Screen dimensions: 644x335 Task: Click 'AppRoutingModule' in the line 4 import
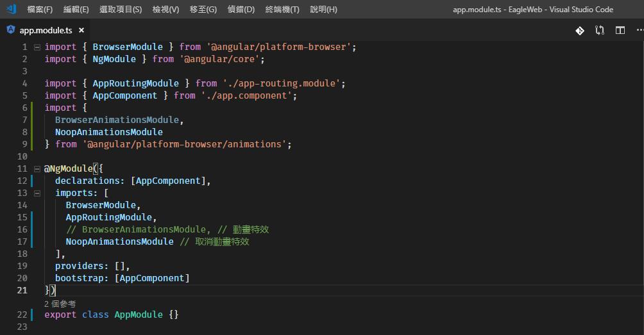pos(135,84)
